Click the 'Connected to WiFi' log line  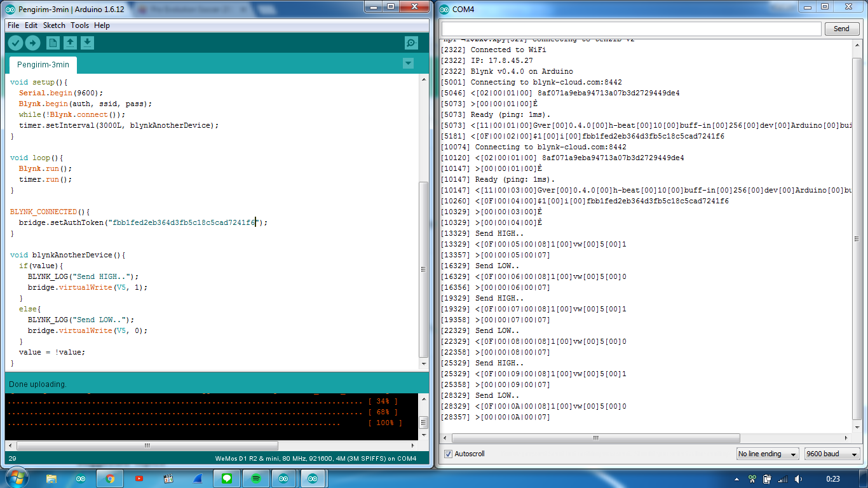tap(508, 50)
